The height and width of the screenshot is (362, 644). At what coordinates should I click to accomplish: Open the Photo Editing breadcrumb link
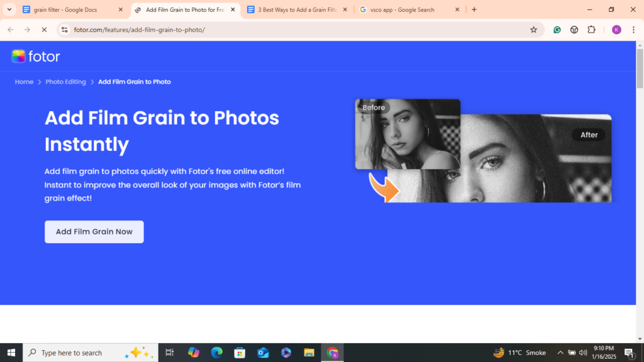[65, 82]
